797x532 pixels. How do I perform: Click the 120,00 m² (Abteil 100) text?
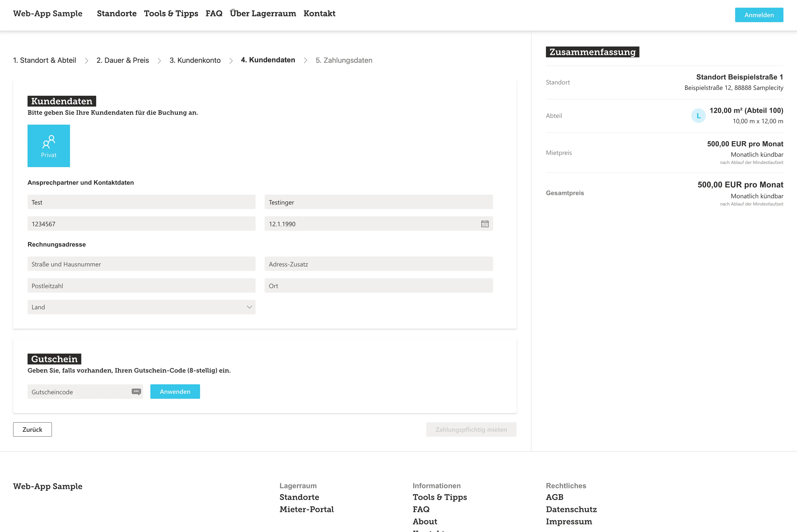point(746,111)
